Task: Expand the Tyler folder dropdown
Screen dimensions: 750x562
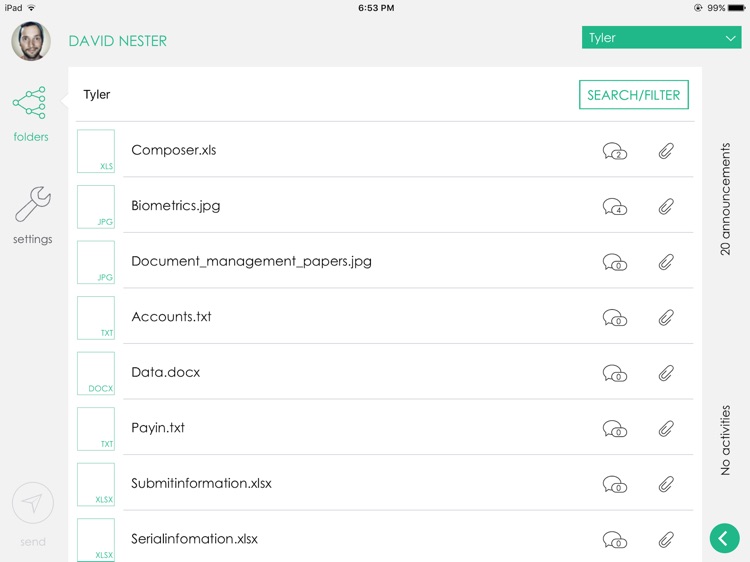Action: coord(662,37)
